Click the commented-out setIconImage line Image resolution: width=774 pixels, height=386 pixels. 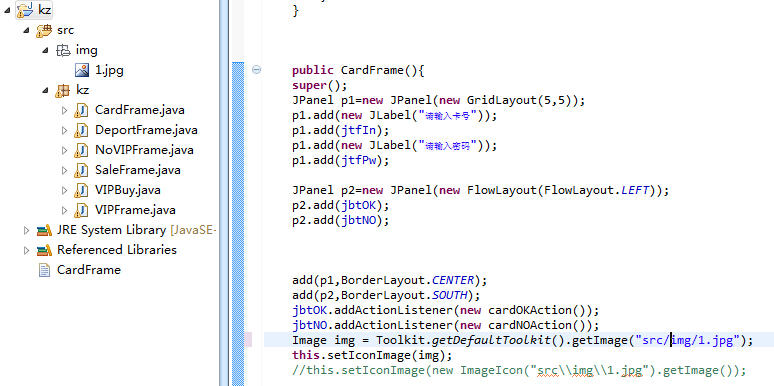coord(519,371)
